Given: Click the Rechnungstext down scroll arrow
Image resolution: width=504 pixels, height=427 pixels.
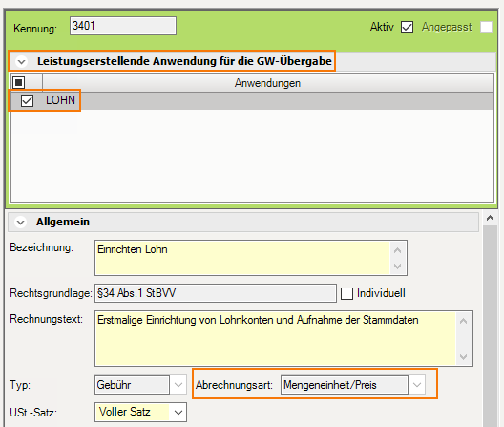Looking at the screenshot, I should coord(464,357).
